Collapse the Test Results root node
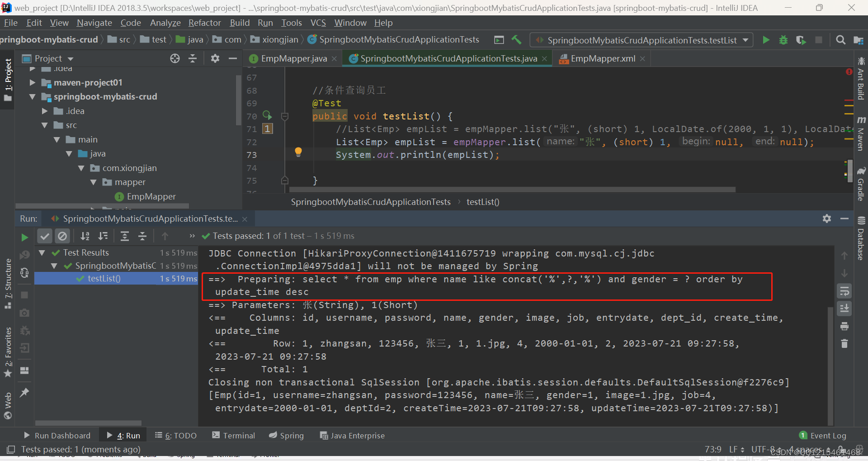The height and width of the screenshot is (461, 868). click(42, 253)
